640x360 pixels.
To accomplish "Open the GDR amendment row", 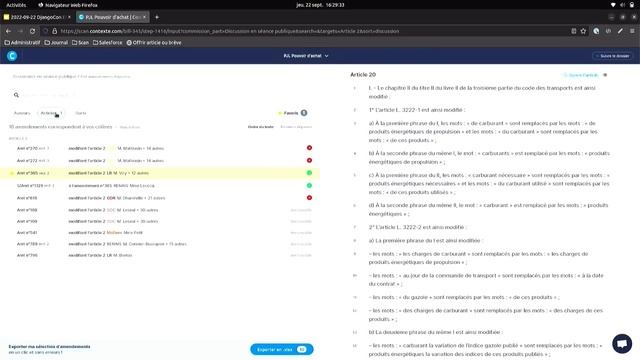I will (x=160, y=198).
